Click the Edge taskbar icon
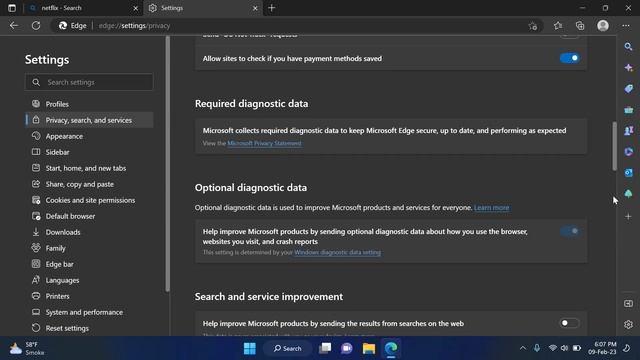Viewport: 640px width, 360px height. click(x=391, y=348)
